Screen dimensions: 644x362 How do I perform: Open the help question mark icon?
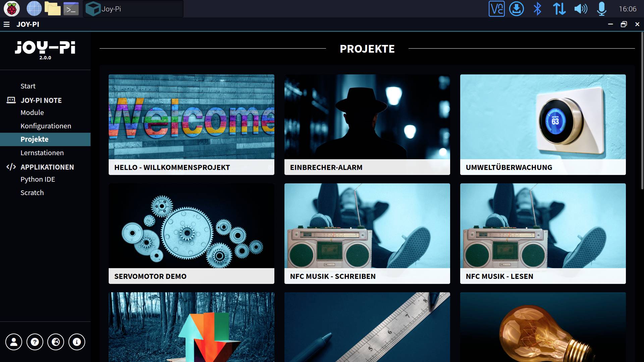point(35,342)
